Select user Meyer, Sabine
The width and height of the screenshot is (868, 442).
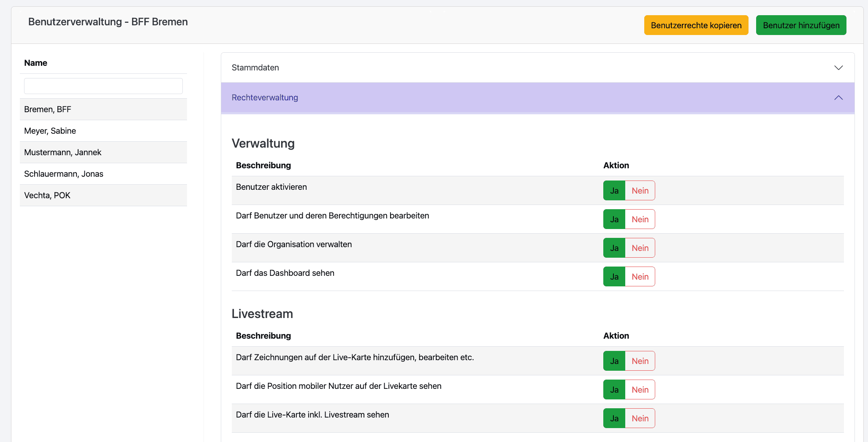click(50, 131)
